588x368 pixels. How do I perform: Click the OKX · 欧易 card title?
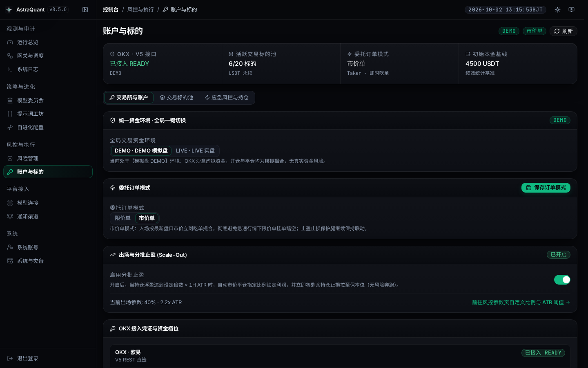coord(128,352)
